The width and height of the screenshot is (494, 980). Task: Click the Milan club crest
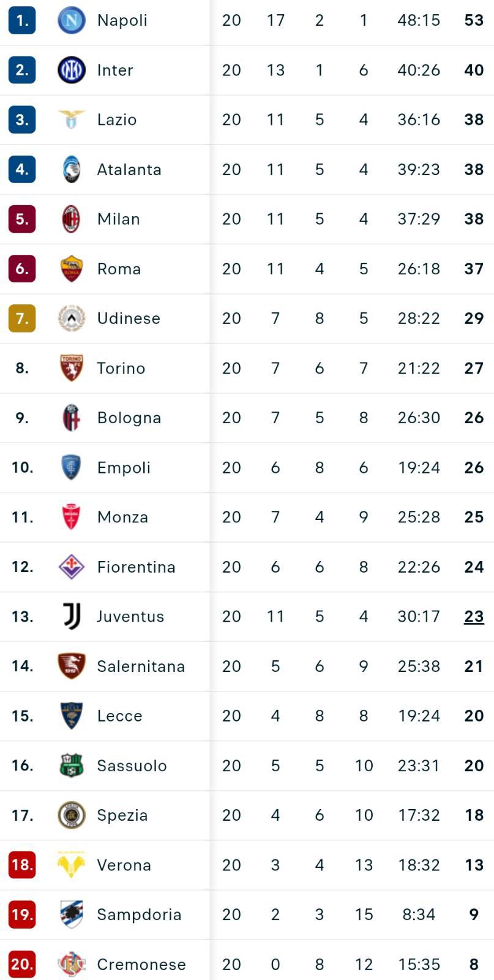(x=71, y=219)
